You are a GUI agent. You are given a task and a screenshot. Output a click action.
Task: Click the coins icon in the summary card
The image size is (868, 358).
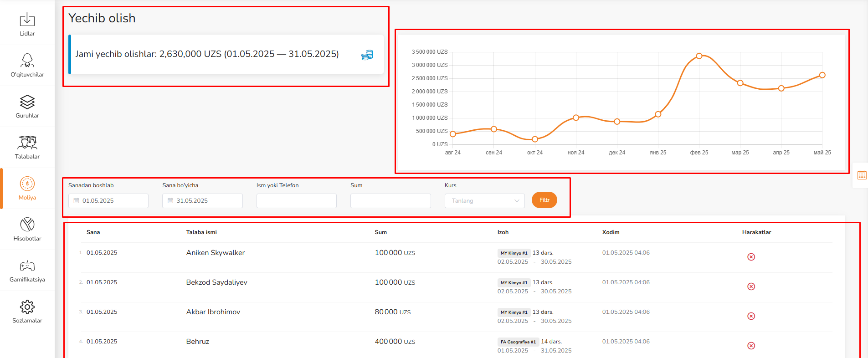click(x=367, y=55)
